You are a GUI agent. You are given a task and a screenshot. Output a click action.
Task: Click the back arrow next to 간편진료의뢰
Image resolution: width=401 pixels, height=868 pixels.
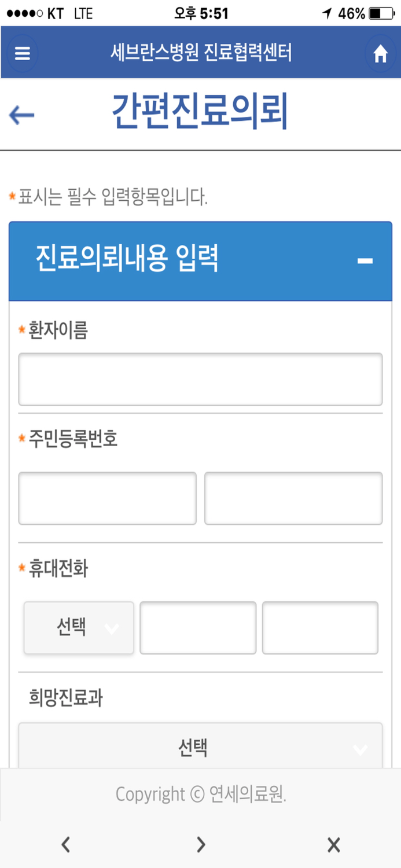click(21, 115)
